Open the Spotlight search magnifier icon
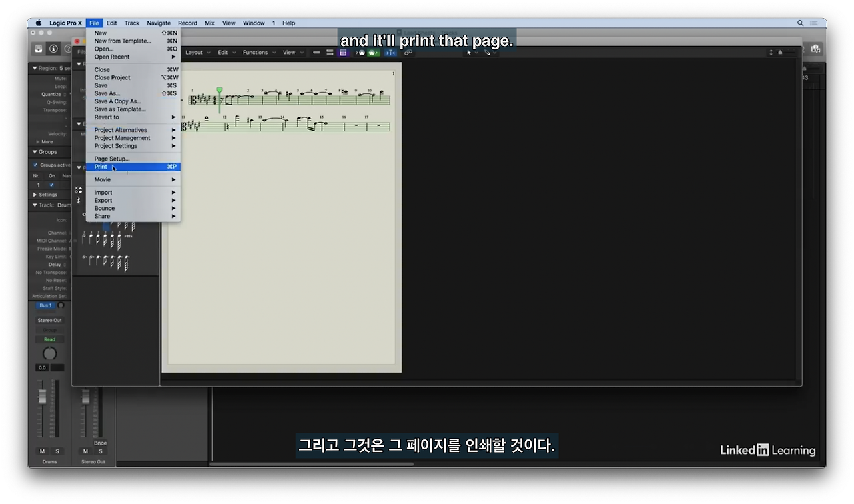 pyautogui.click(x=800, y=23)
